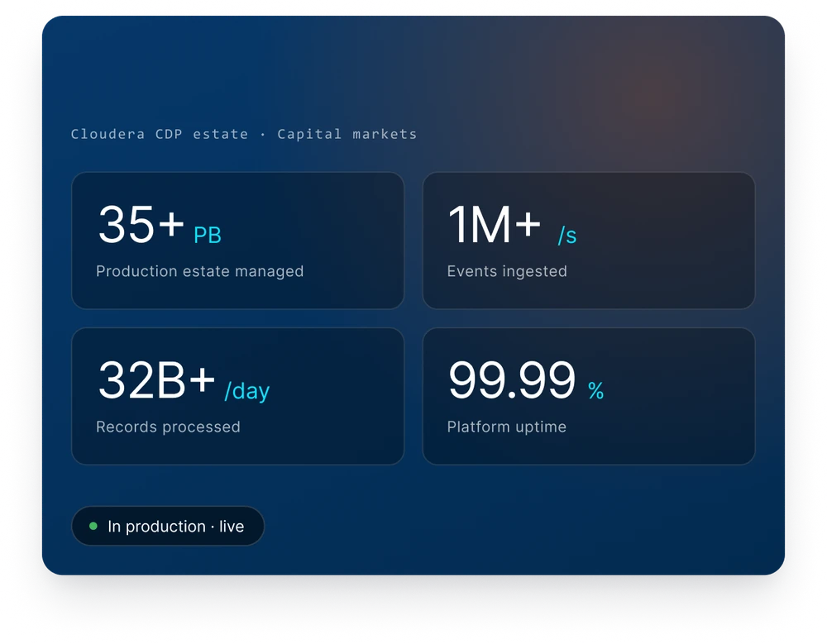Click the '35+' value

(141, 225)
